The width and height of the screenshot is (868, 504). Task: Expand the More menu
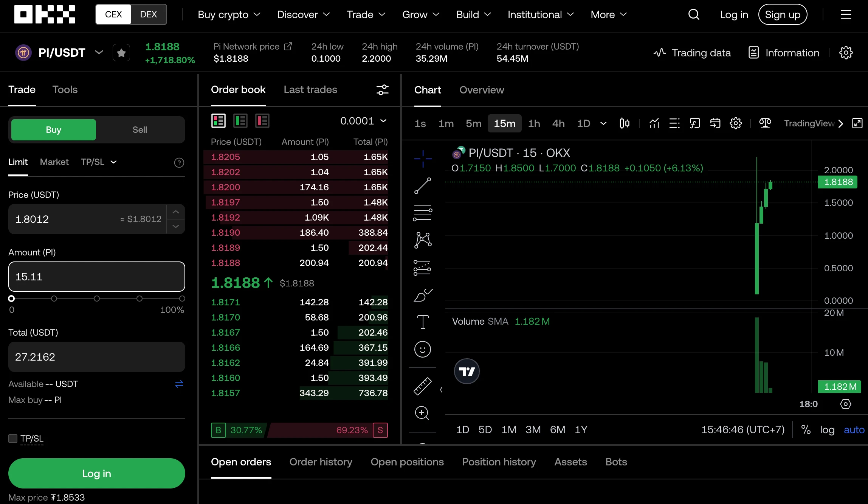click(609, 14)
